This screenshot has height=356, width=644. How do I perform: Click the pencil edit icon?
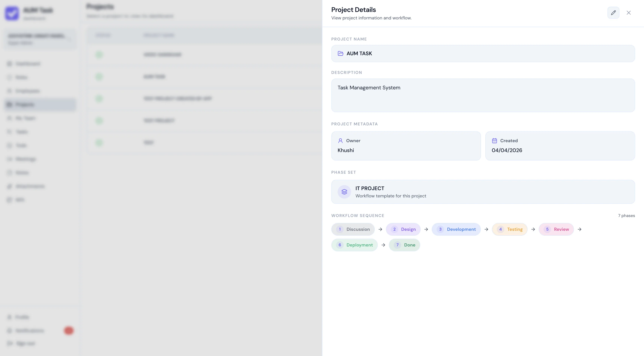click(x=613, y=13)
